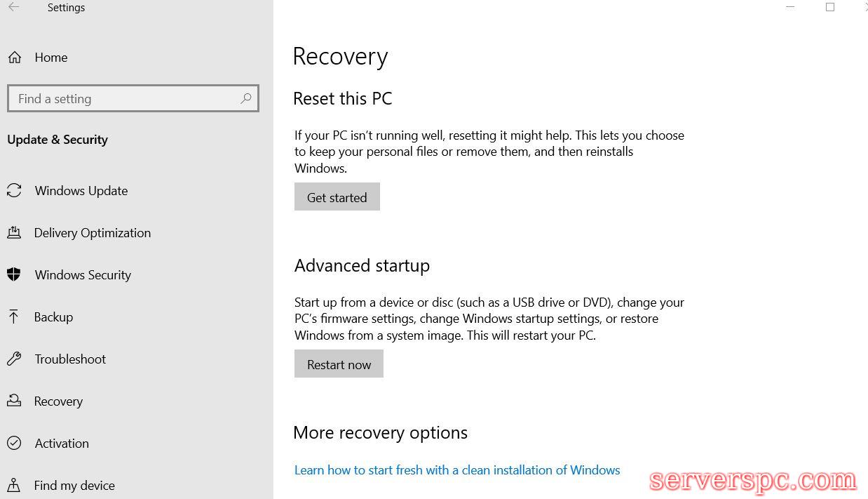The height and width of the screenshot is (499, 868).
Task: Click the Restart now button
Action: pyautogui.click(x=339, y=364)
